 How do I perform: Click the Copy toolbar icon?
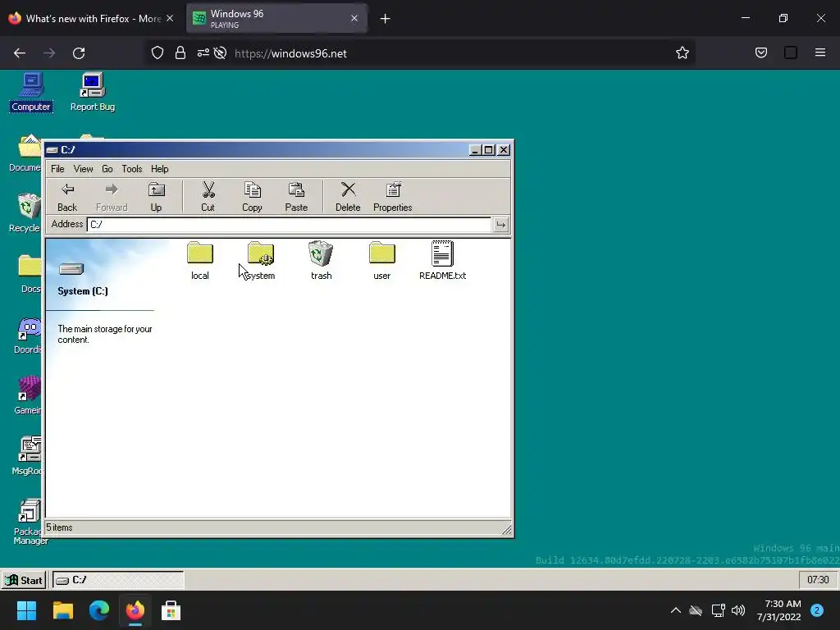click(252, 197)
